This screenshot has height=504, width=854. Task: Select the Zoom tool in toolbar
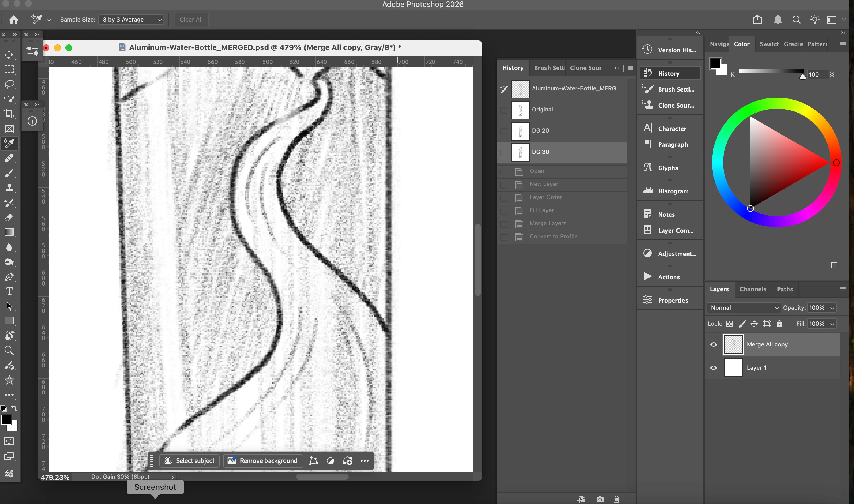(x=9, y=350)
